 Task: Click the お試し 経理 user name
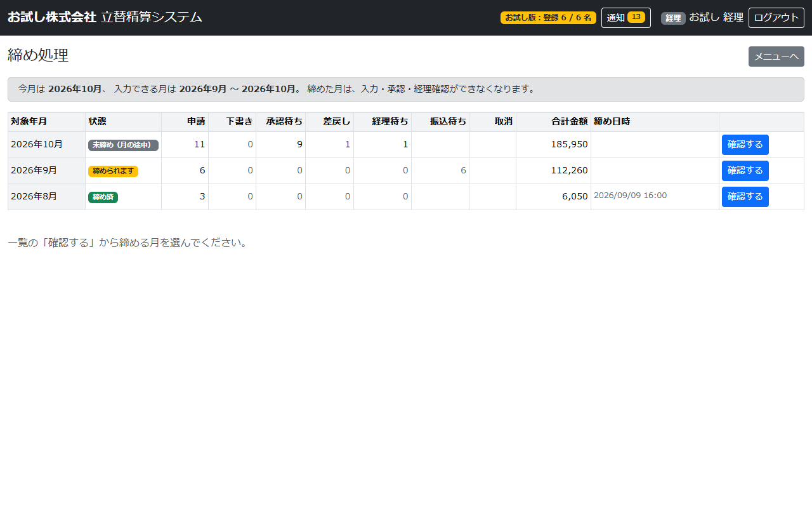coord(716,17)
